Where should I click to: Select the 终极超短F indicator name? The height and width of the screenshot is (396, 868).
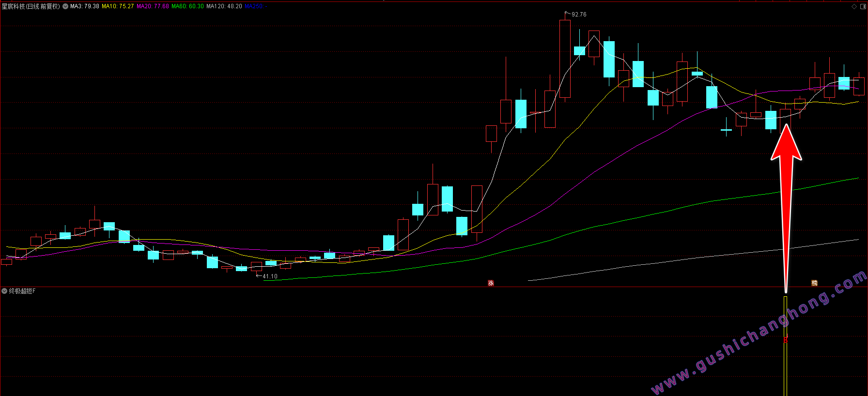pyautogui.click(x=22, y=291)
